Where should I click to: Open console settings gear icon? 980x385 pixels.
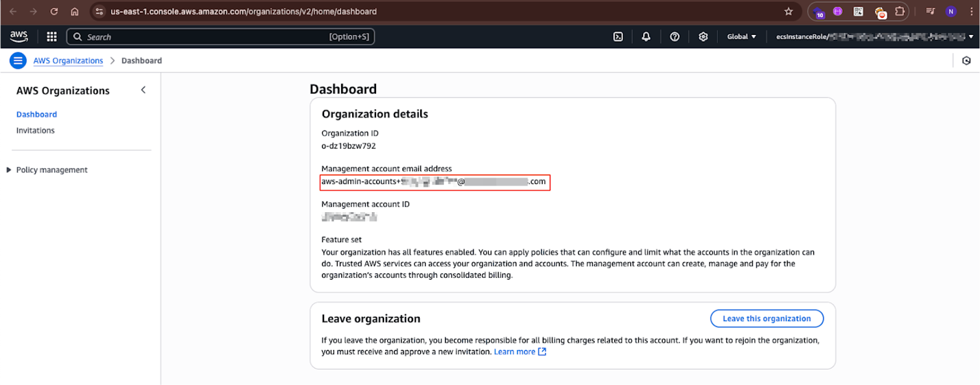(703, 37)
